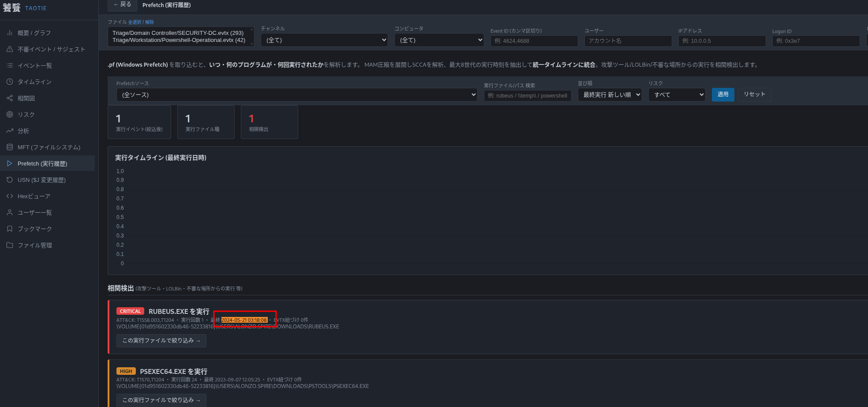Click the リセット reset button
The width and height of the screenshot is (868, 407).
pos(754,94)
